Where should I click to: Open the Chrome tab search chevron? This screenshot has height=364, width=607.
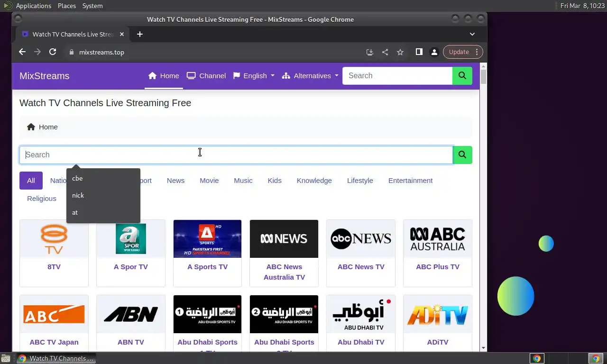click(472, 34)
